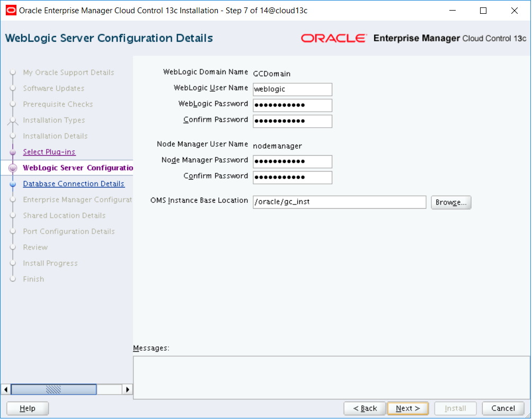The image size is (532, 419).
Task: Click the Oracle logo in the header
Action: [x=334, y=38]
